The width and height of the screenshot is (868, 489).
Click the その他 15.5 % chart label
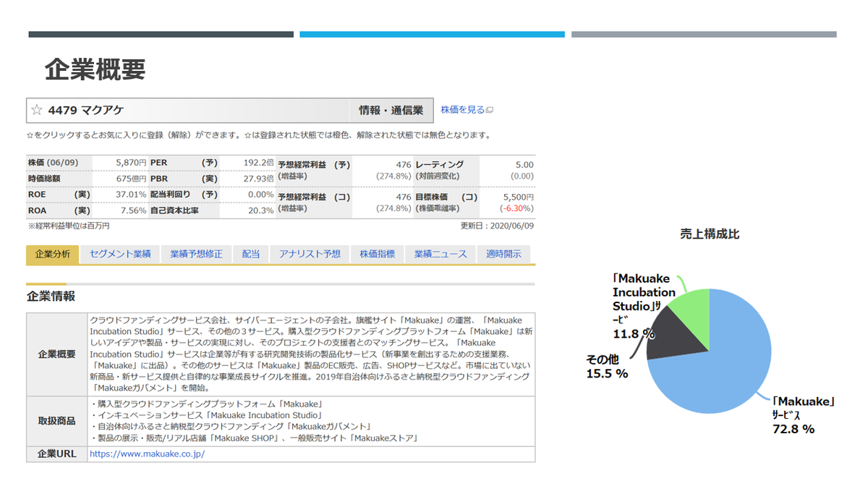tap(606, 367)
